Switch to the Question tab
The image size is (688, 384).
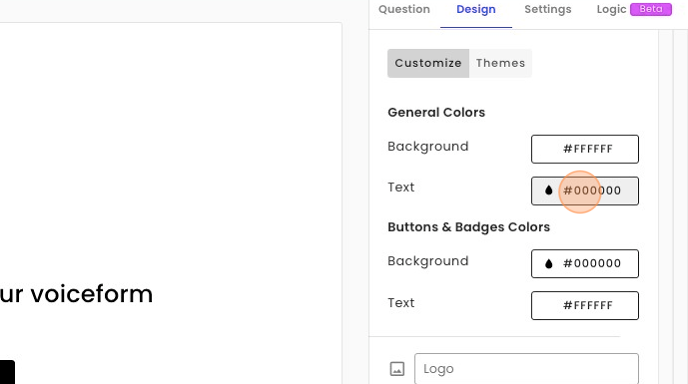pos(404,9)
